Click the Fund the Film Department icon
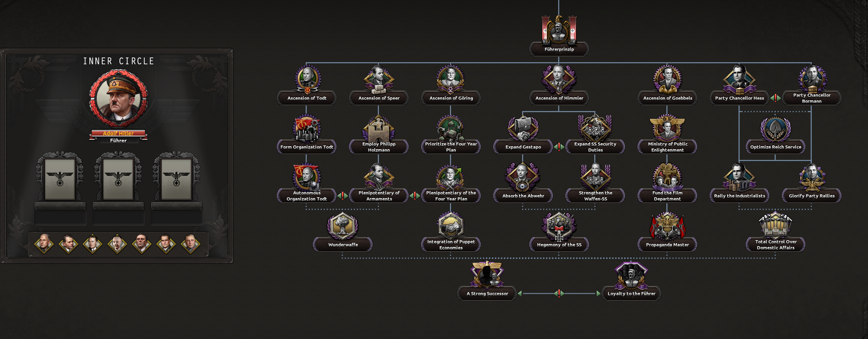 [667, 177]
